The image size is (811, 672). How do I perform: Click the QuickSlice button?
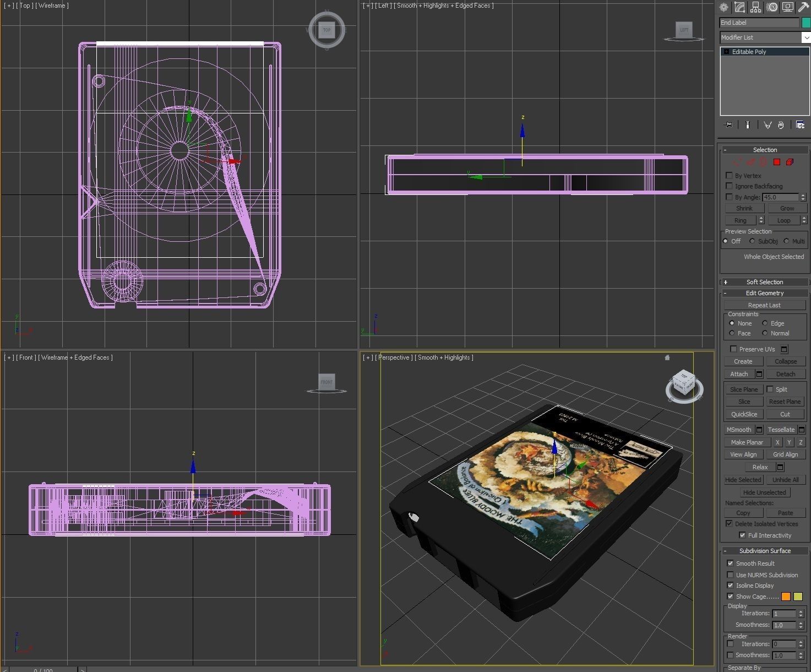click(x=744, y=414)
